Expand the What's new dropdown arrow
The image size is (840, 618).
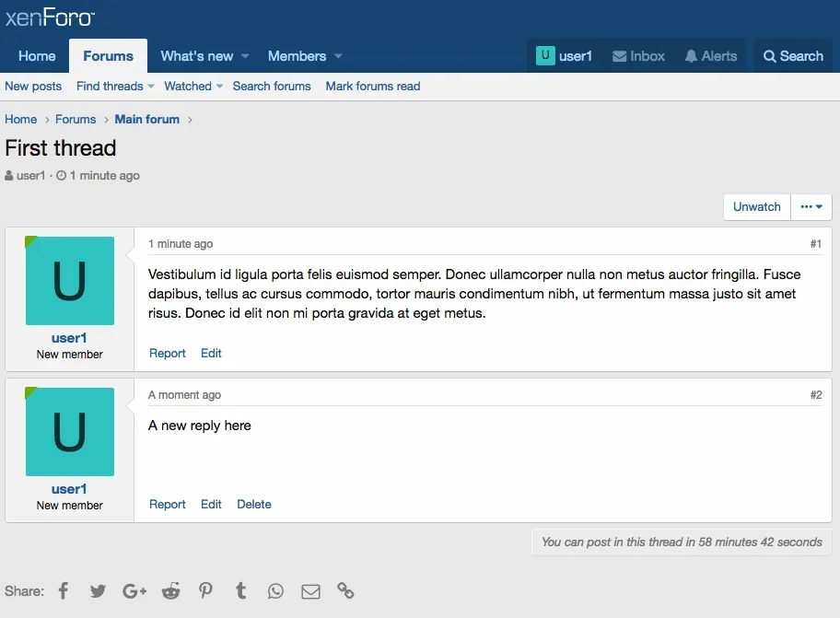(246, 56)
